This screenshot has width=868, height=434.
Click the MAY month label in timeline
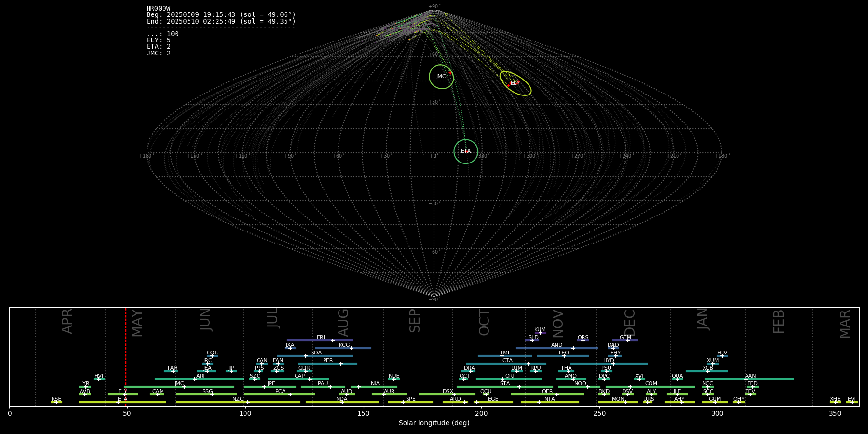point(137,323)
